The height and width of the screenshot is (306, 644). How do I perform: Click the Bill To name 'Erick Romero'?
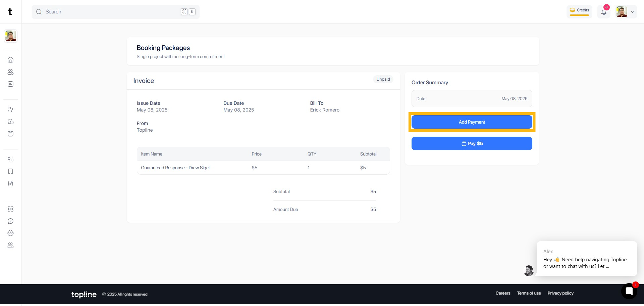(x=325, y=110)
